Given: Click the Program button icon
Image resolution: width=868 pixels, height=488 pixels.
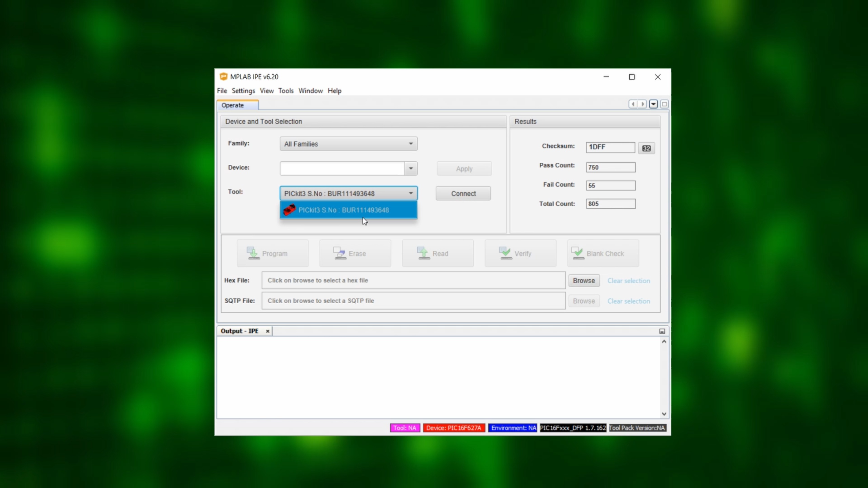Looking at the screenshot, I should pyautogui.click(x=253, y=253).
